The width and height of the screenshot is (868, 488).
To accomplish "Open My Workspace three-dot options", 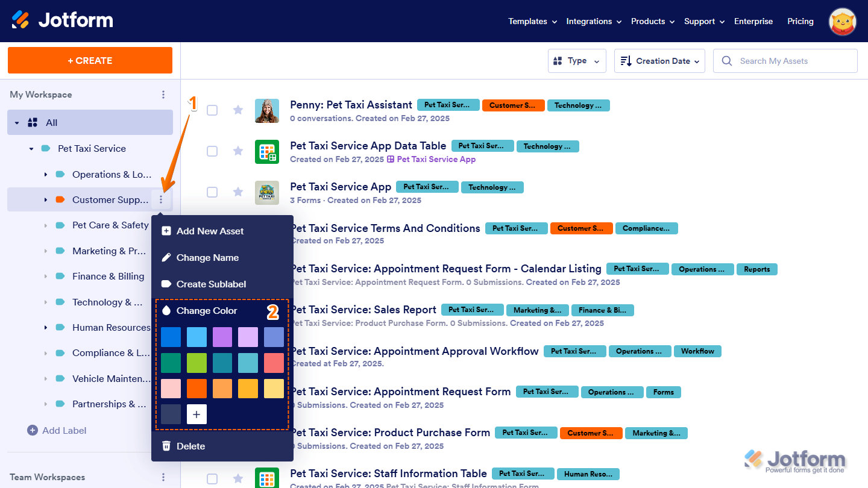I will [163, 95].
